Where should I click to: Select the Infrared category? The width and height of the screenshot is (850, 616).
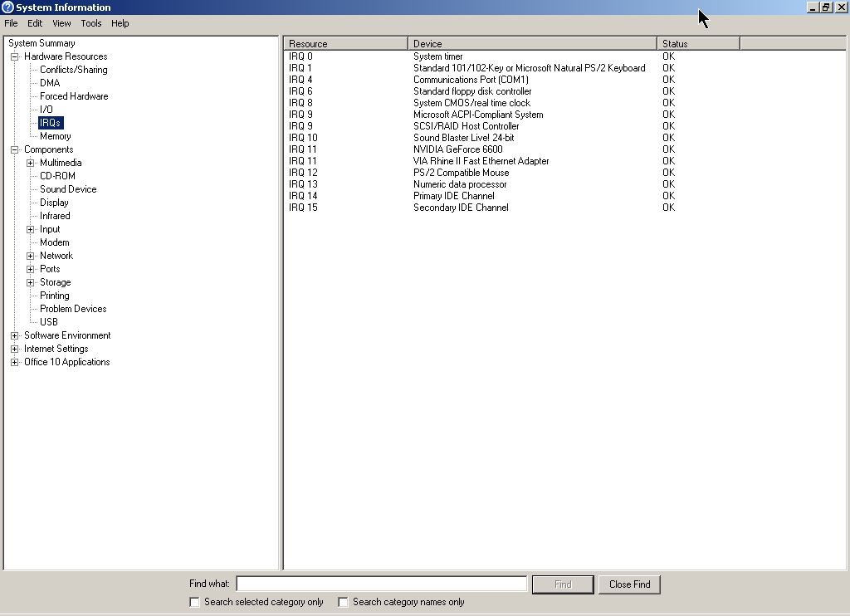coord(55,216)
